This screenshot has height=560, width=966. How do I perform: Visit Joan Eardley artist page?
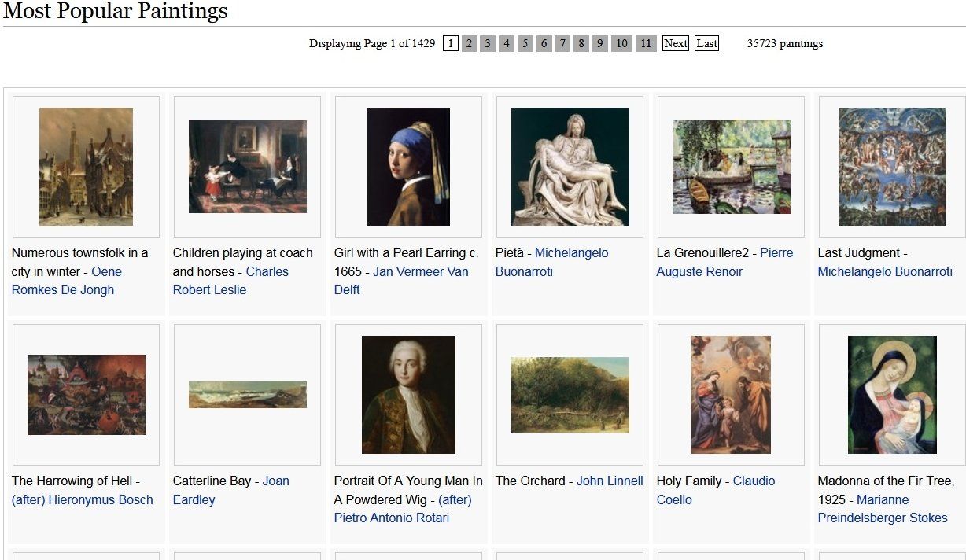pos(230,491)
